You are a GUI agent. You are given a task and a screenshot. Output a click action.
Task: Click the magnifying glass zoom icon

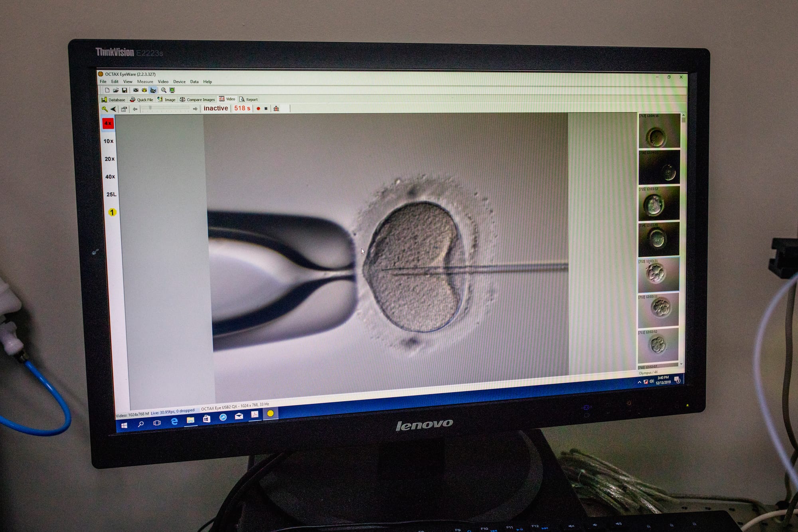pos(164,90)
